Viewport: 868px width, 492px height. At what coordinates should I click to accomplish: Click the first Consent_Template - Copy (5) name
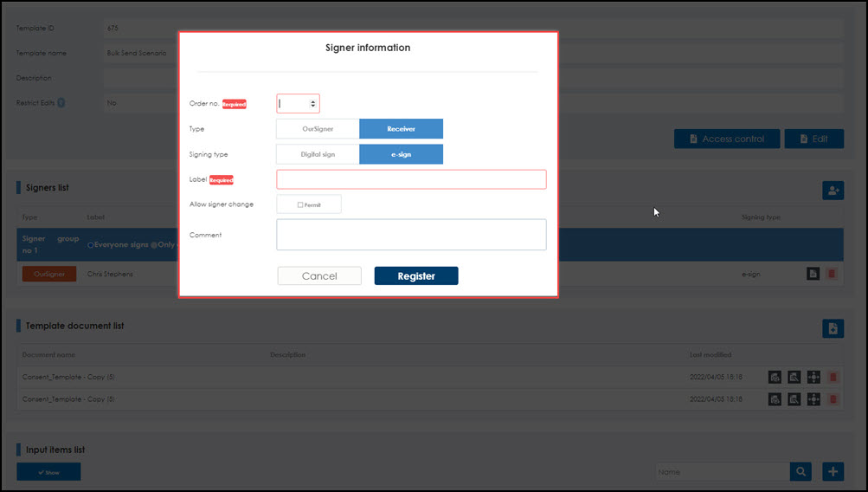[68, 377]
